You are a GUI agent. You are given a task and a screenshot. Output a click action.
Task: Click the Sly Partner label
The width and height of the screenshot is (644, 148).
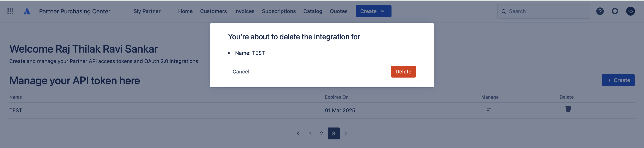pos(147,11)
